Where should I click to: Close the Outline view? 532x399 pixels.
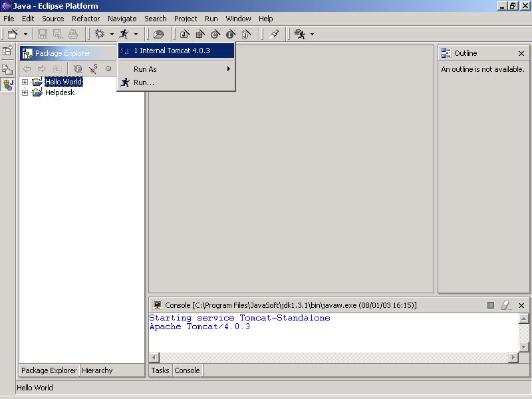521,54
